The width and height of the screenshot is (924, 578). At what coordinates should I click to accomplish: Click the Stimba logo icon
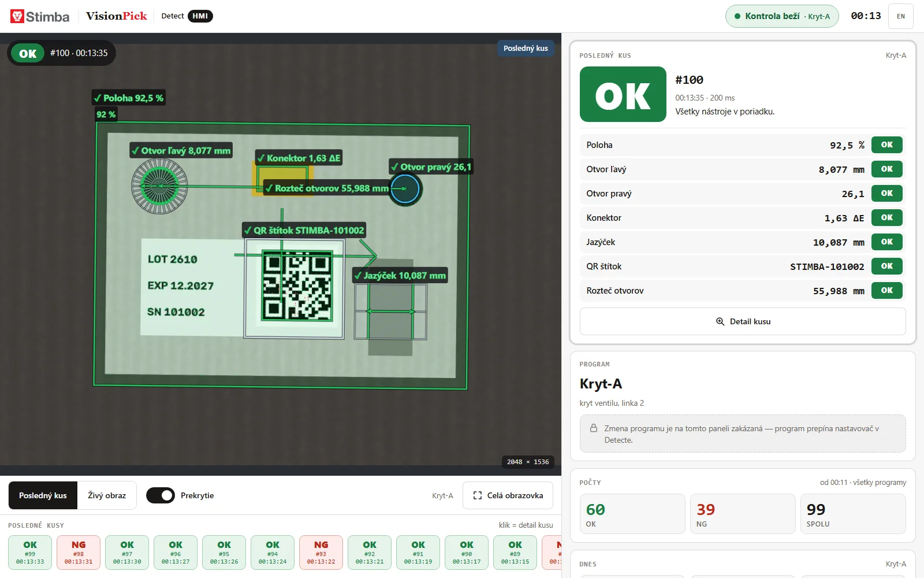point(17,16)
